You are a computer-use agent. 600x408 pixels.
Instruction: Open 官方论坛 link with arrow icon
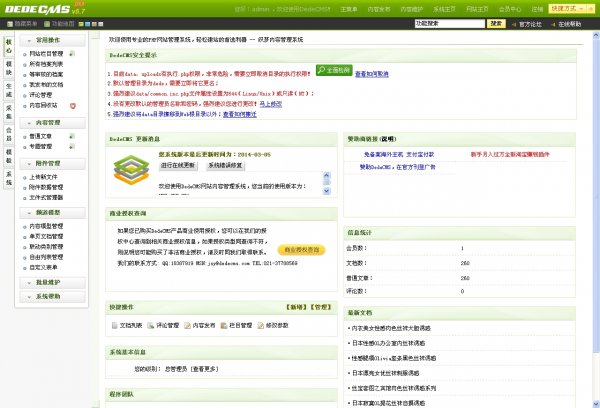tap(527, 24)
